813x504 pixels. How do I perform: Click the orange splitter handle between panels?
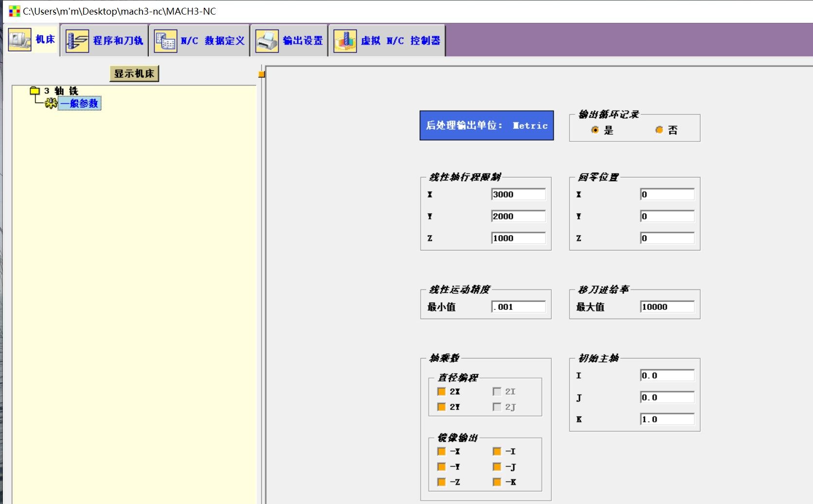[262, 74]
